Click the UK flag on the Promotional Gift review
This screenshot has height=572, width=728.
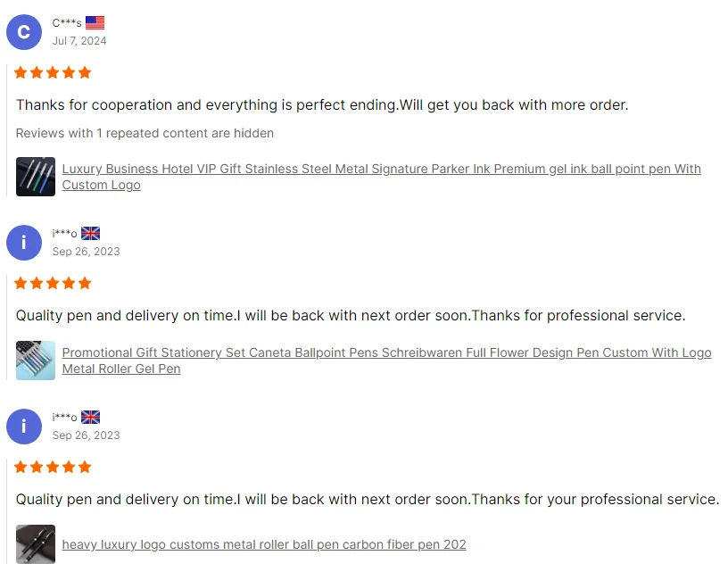(90, 234)
